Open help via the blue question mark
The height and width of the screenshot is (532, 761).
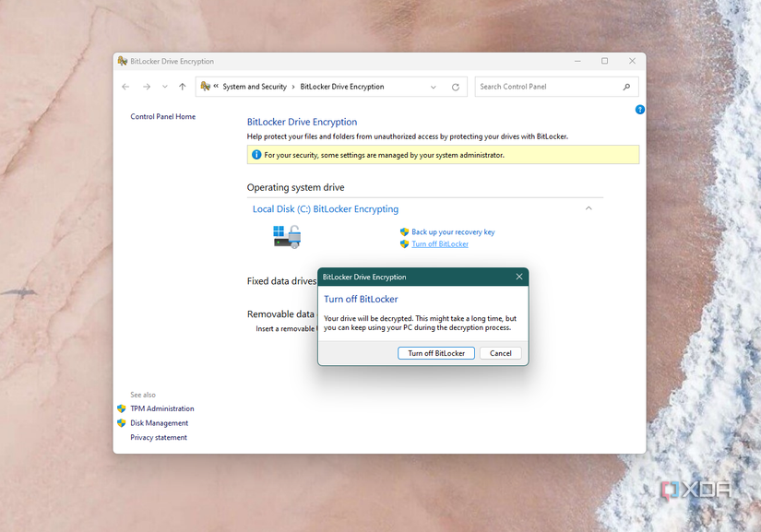[639, 110]
